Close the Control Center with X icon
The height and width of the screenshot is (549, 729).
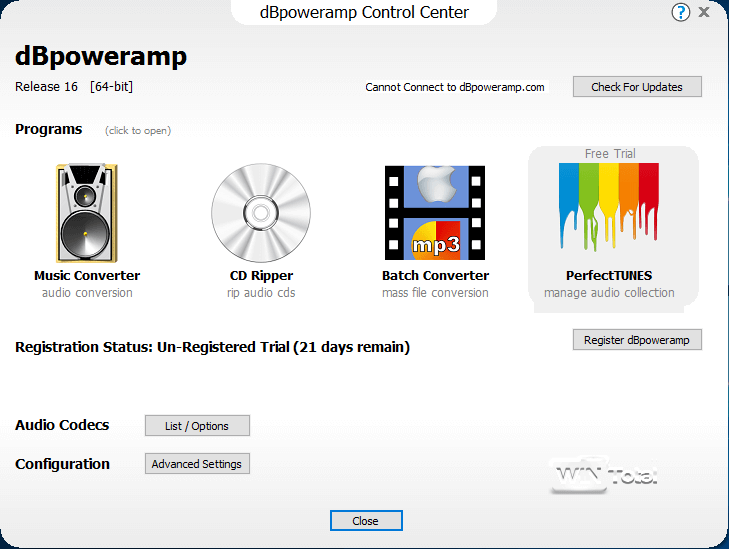click(704, 12)
